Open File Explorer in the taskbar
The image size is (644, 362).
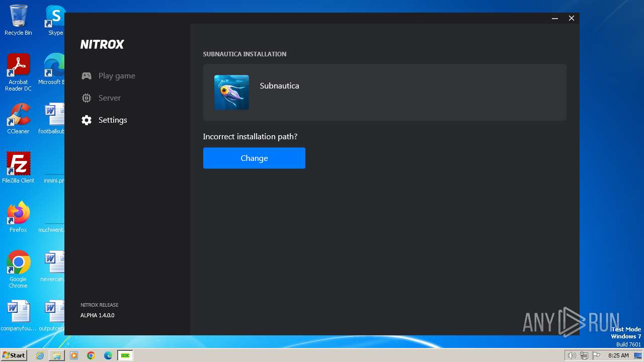pyautogui.click(x=57, y=355)
